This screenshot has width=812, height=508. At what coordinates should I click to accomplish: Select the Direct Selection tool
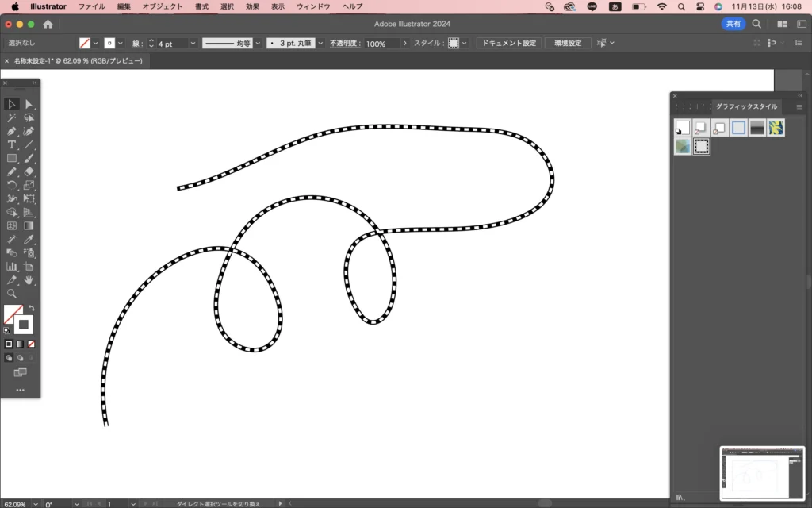(x=29, y=104)
